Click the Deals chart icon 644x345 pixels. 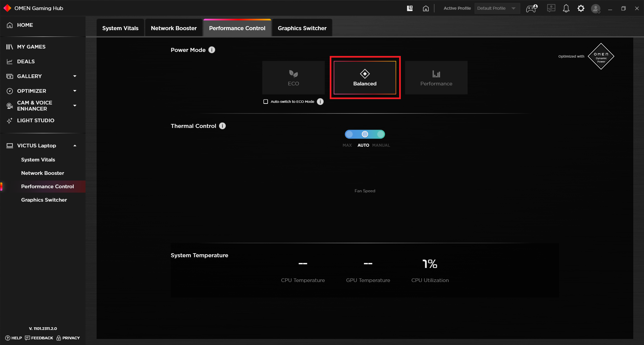tap(10, 62)
